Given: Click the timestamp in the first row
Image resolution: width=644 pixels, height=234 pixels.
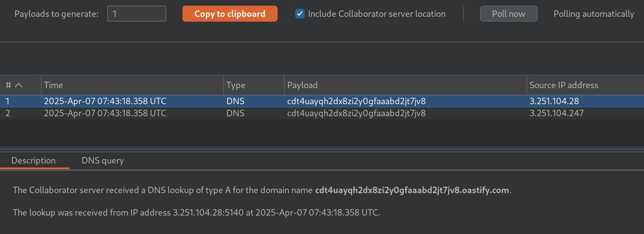Looking at the screenshot, I should [105, 101].
